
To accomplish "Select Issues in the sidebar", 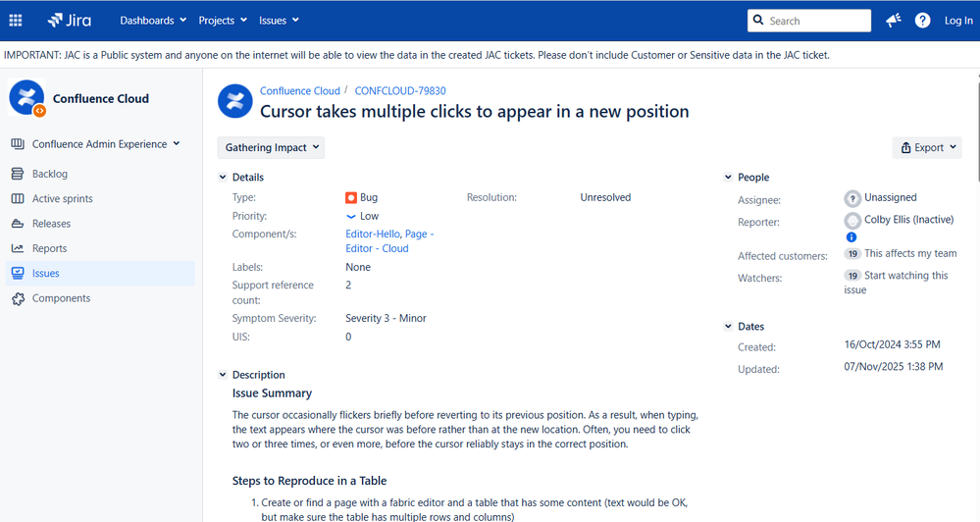I will click(100, 273).
